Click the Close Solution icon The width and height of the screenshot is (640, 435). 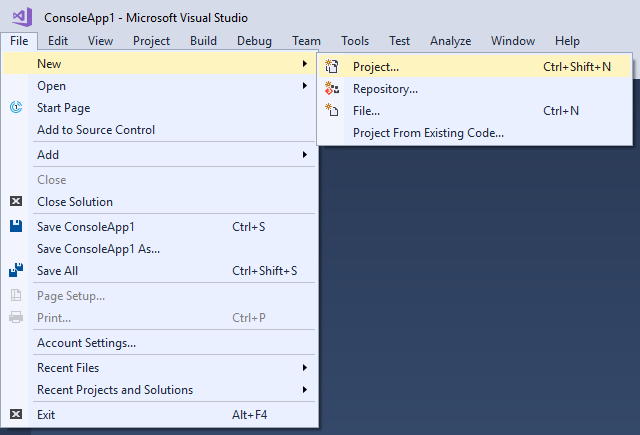16,202
